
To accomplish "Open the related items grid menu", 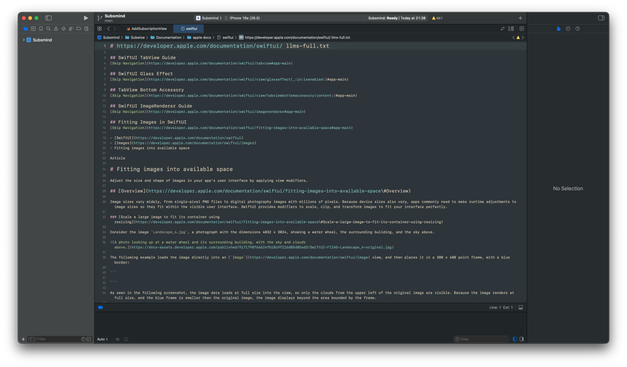I will pyautogui.click(x=100, y=29).
